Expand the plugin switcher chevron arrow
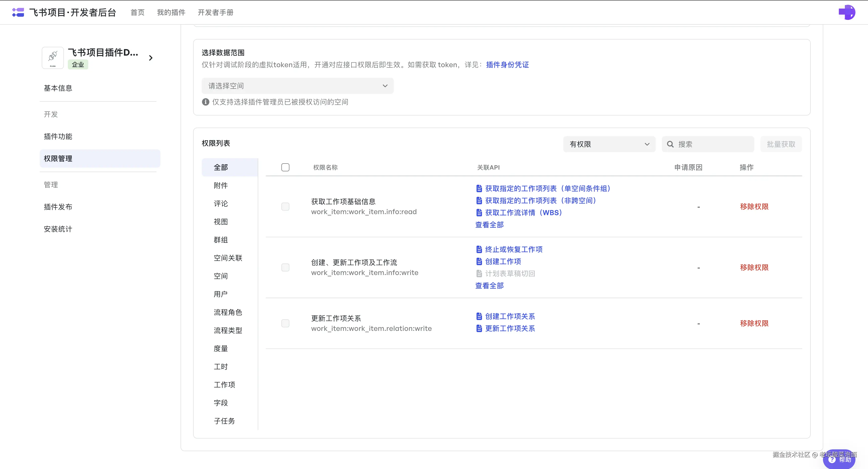The width and height of the screenshot is (868, 469). coord(151,58)
